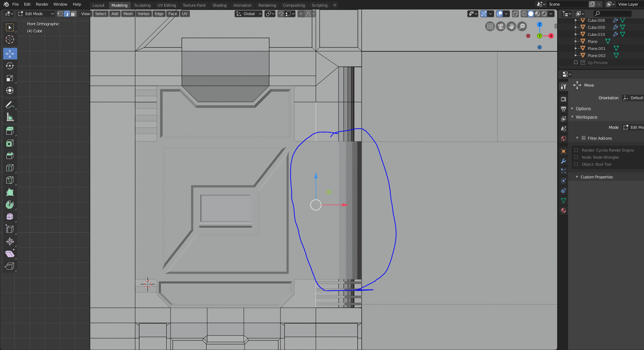
Task: Select the Rip Region tool
Action: click(10, 266)
